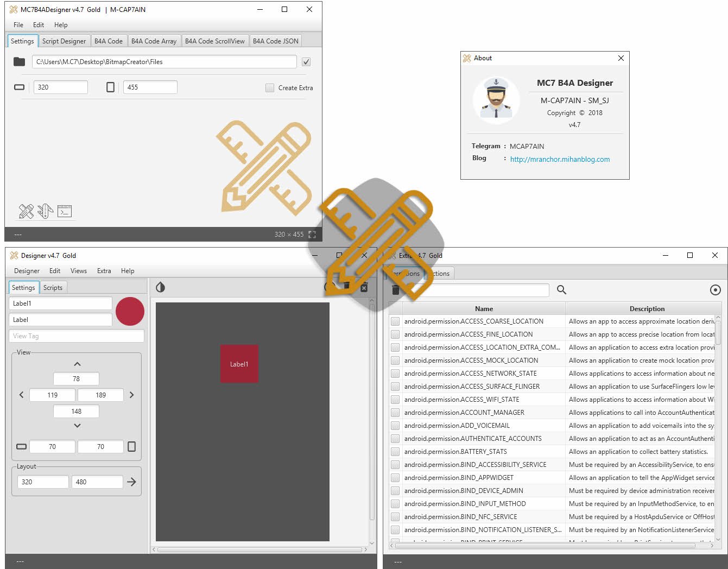Image resolution: width=728 pixels, height=569 pixels.
Task: Nudge view down with the down chevron
Action: (77, 426)
